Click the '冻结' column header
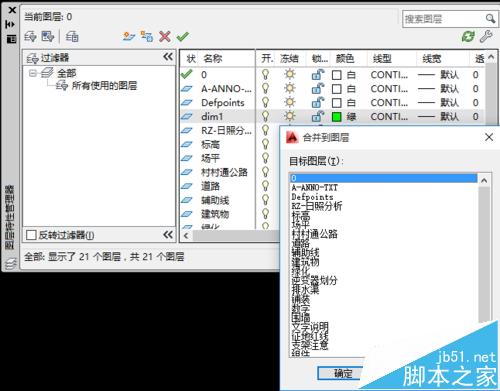The width and height of the screenshot is (500, 391). click(x=289, y=59)
